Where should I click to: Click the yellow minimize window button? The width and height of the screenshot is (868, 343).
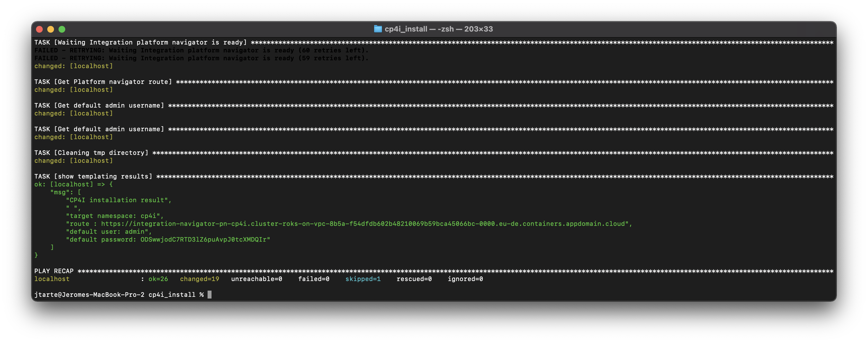coord(51,29)
